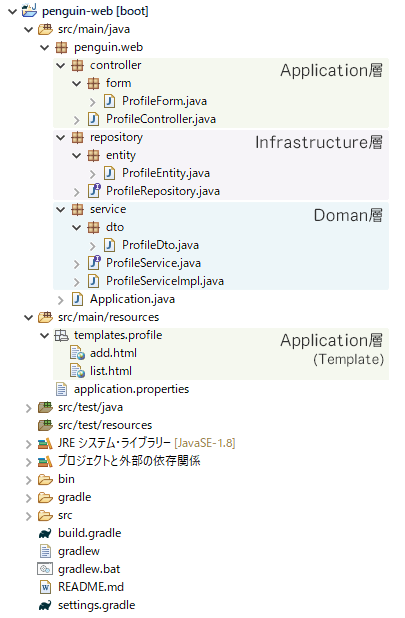Viewport: 405px width, 618px height.
Task: Select the bin folder label
Action: coord(66,479)
